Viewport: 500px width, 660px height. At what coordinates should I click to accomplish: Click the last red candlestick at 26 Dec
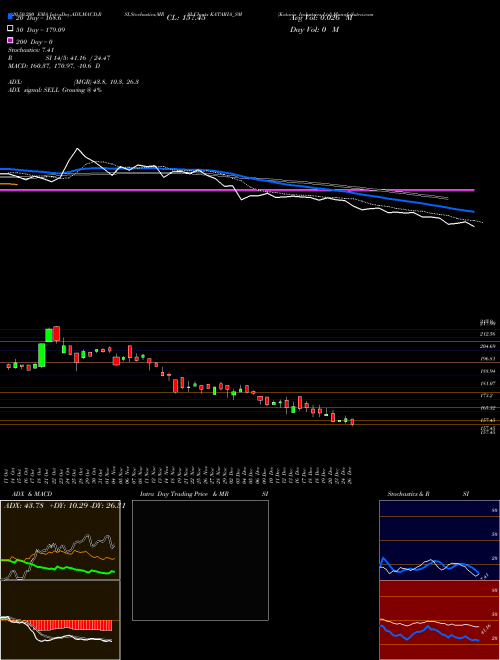(352, 422)
